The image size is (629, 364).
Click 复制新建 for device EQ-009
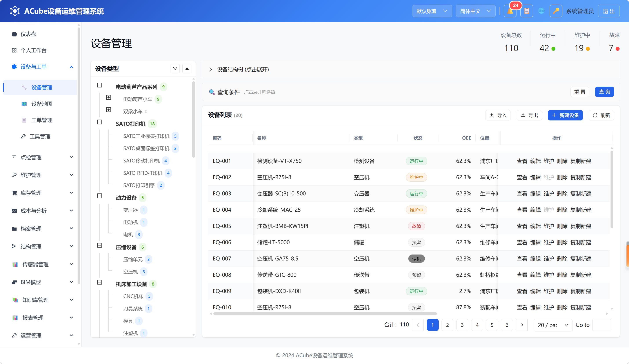[x=581, y=291]
